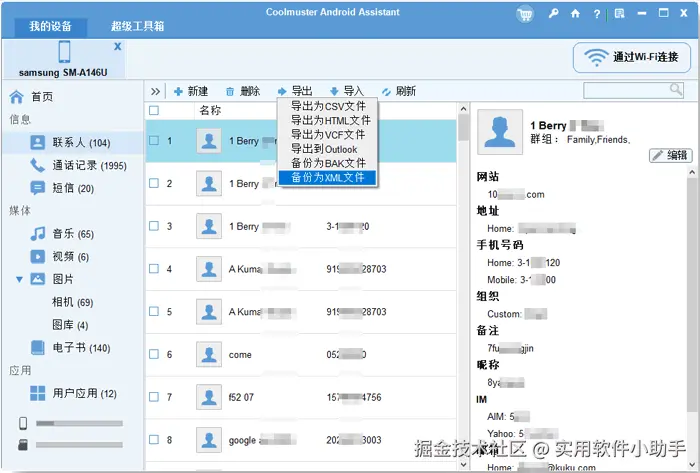Viewport: 700px width, 473px height.
Task: Open the 导出 export dropdown
Action: [295, 91]
